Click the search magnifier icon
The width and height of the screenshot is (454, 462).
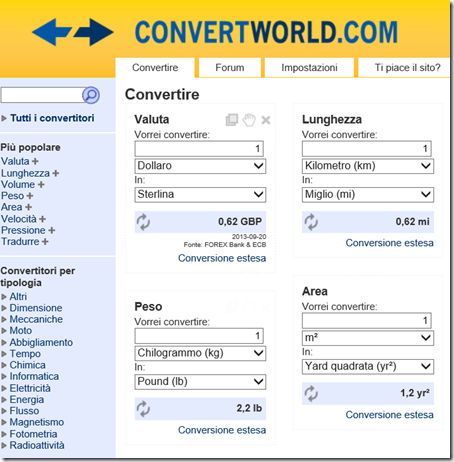click(x=91, y=95)
